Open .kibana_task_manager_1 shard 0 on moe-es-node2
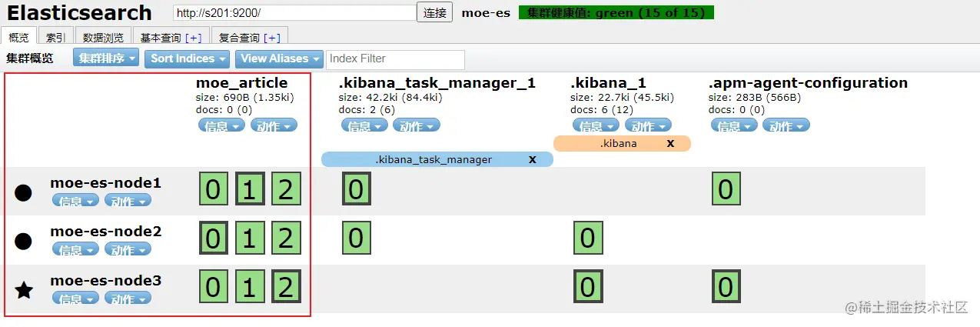The height and width of the screenshot is (327, 980). coord(356,238)
